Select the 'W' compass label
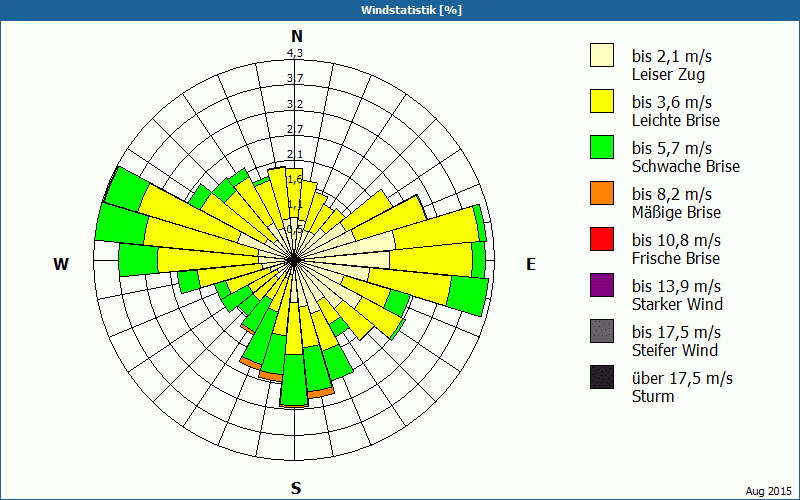This screenshot has width=800, height=500. (x=61, y=264)
